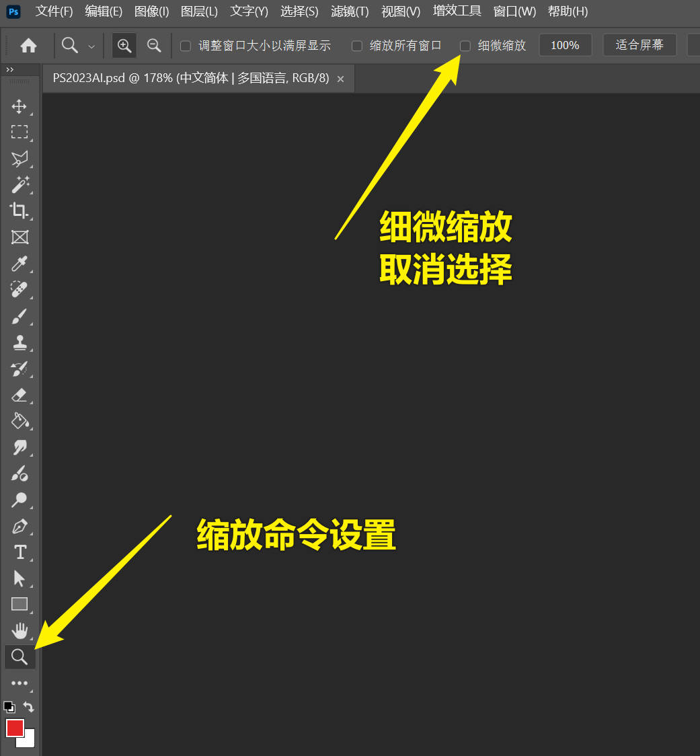This screenshot has height=756, width=700.
Task: Toggle 细微缩放 checkbox
Action: [x=465, y=46]
